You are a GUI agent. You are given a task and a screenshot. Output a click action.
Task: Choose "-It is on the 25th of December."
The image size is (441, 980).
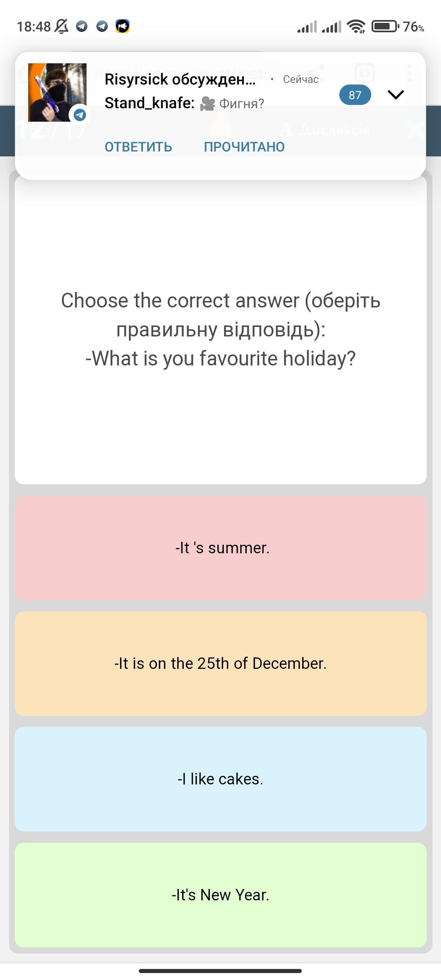[x=220, y=664]
